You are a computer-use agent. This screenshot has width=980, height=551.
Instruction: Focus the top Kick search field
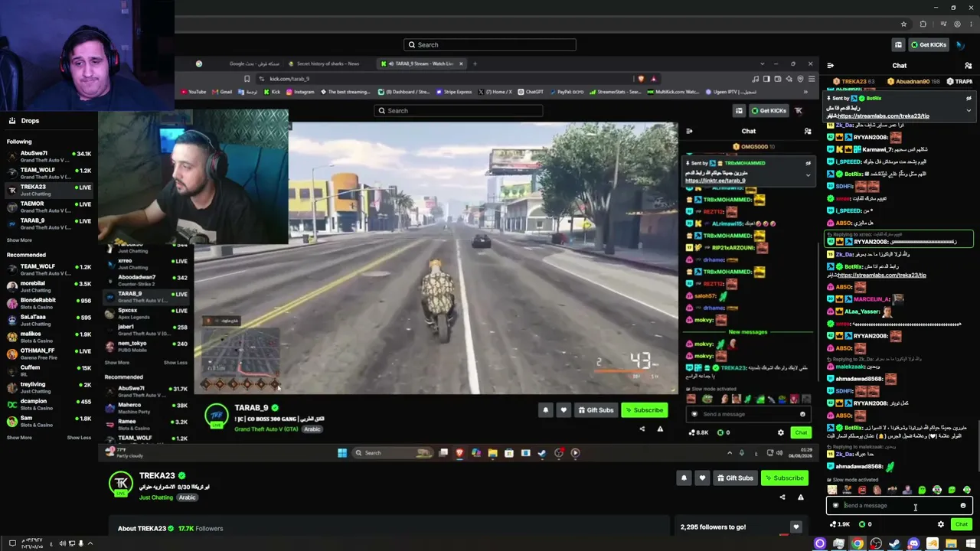click(x=490, y=44)
